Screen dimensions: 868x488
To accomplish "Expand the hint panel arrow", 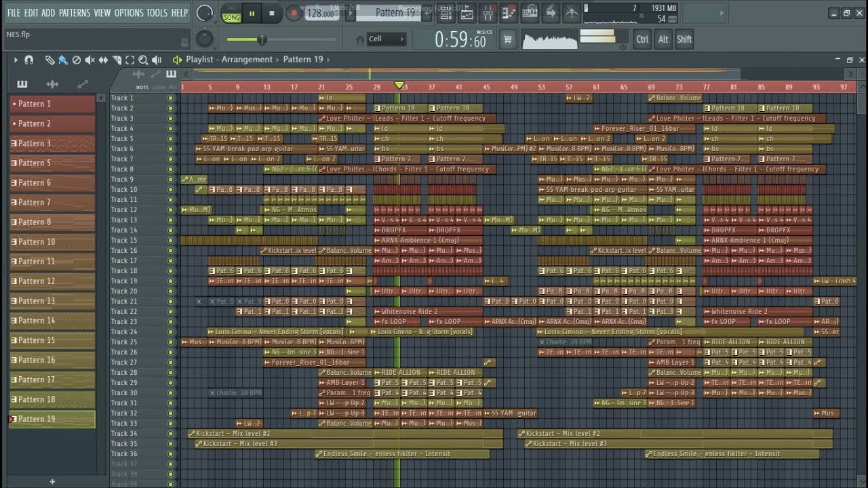I will 720,13.
